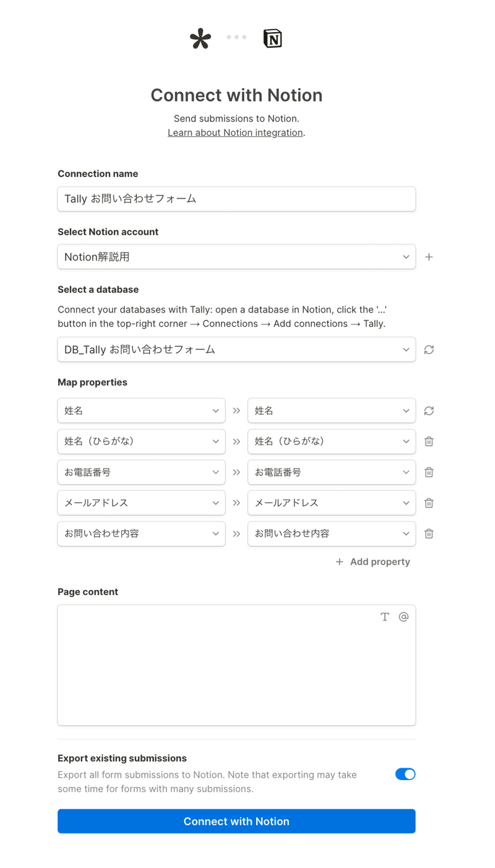
Task: Click Add property to map a new field
Action: click(x=372, y=562)
